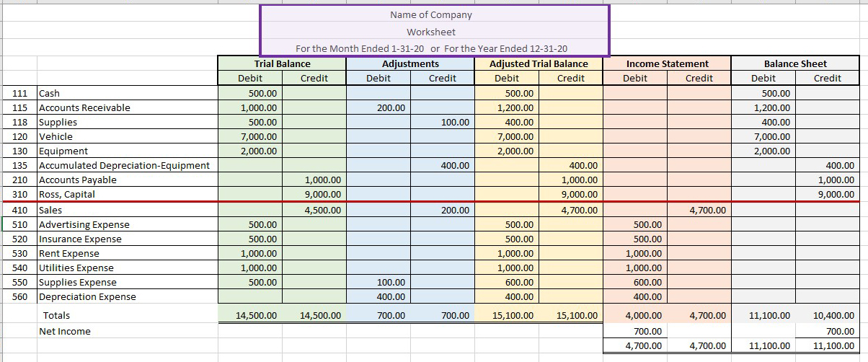Click the 'Ross, Capital' account cell
Viewport: 868px width, 362px height.
(x=66, y=194)
